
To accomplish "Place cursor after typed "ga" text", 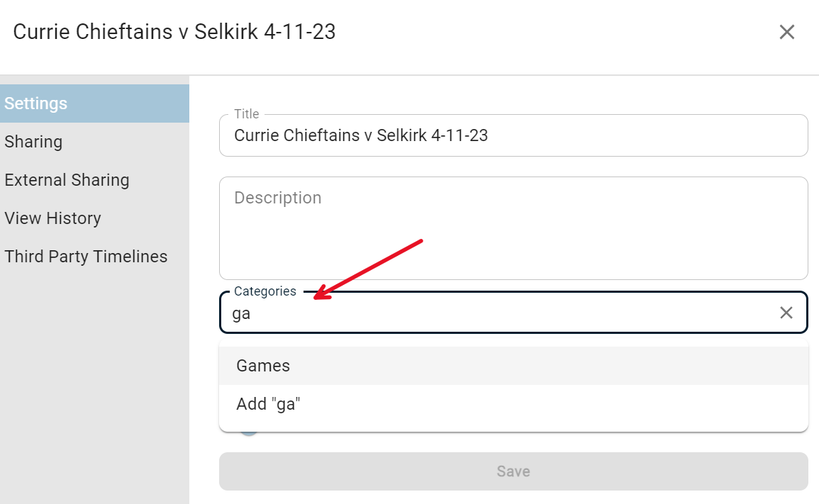I will (x=251, y=313).
